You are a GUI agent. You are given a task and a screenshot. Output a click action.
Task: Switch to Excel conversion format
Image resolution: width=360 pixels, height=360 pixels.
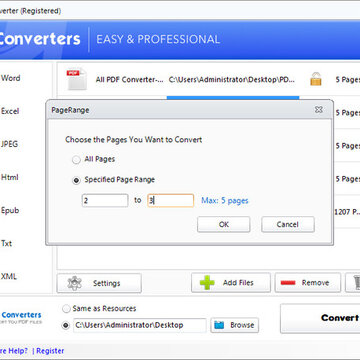point(10,111)
